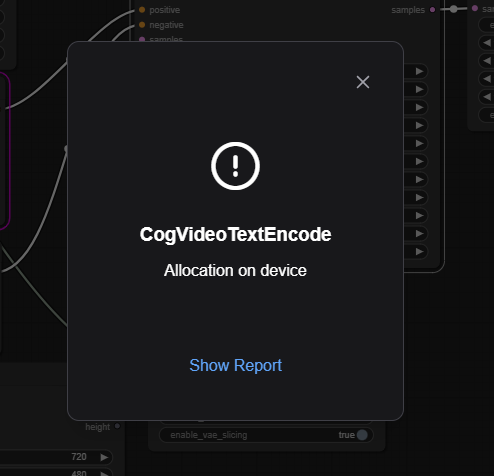
Task: Click the negative input connector dot
Action: point(142,25)
